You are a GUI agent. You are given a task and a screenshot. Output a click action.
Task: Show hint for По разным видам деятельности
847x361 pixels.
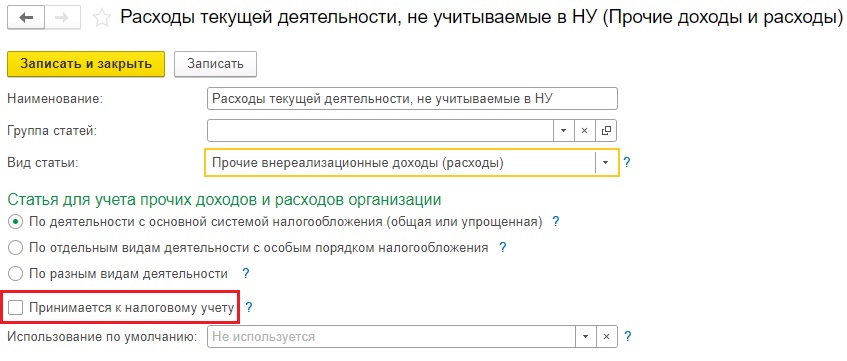(x=245, y=273)
